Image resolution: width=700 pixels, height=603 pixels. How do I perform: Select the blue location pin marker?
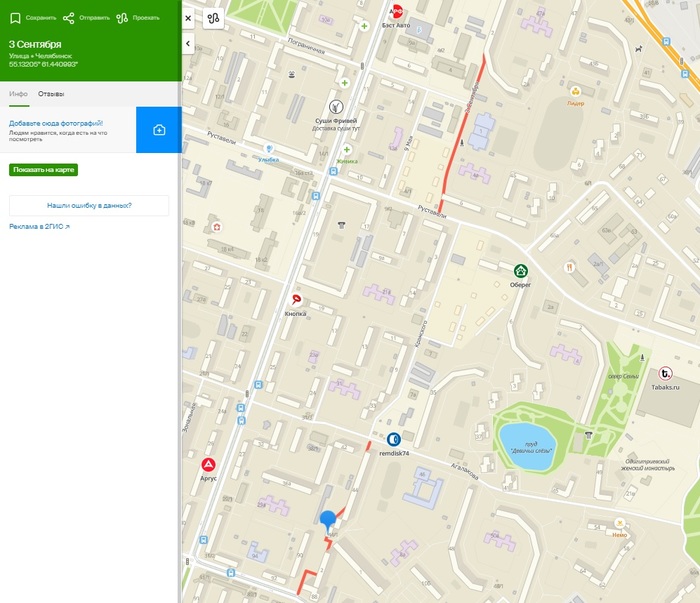point(328,519)
